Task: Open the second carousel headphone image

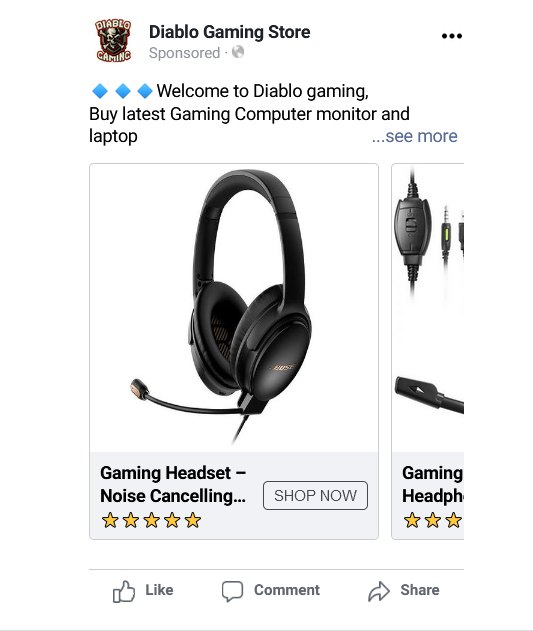Action: click(x=428, y=308)
